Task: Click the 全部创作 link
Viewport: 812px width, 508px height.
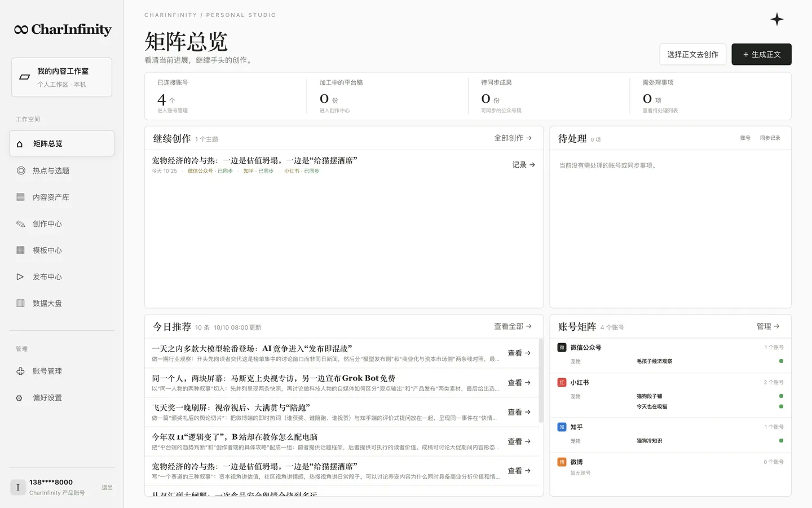Action: 513,138
